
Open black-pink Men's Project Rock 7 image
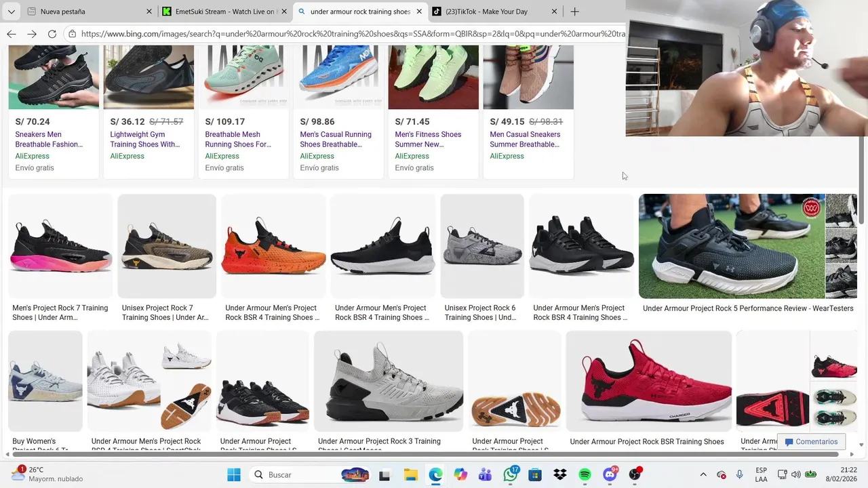pos(60,246)
